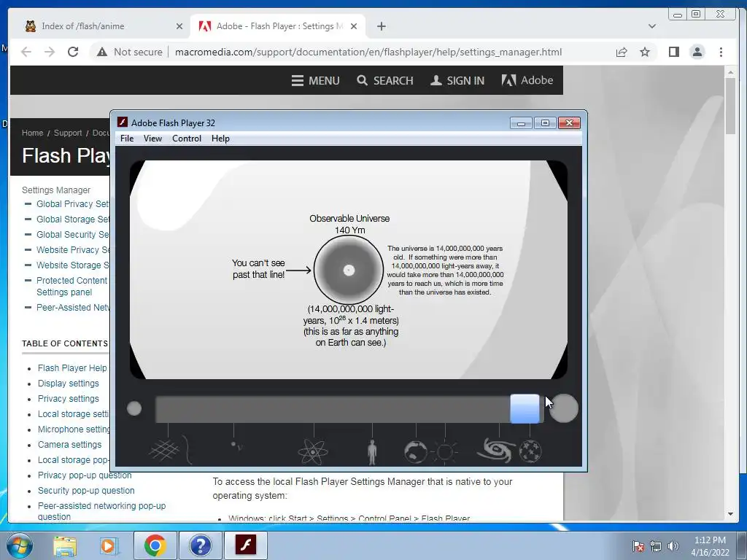Click the Adobe logo link
Screen dimensions: 747x560
[527, 80]
